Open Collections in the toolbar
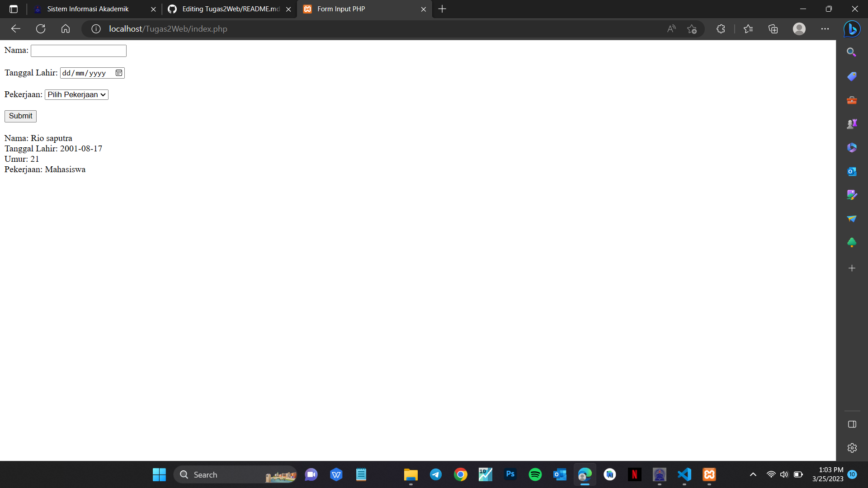Image resolution: width=868 pixels, height=488 pixels. (x=773, y=28)
